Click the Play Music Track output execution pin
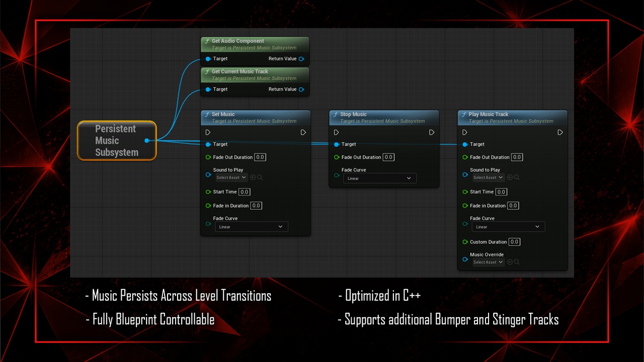Viewport: 644px width, 362px height. 560,132
